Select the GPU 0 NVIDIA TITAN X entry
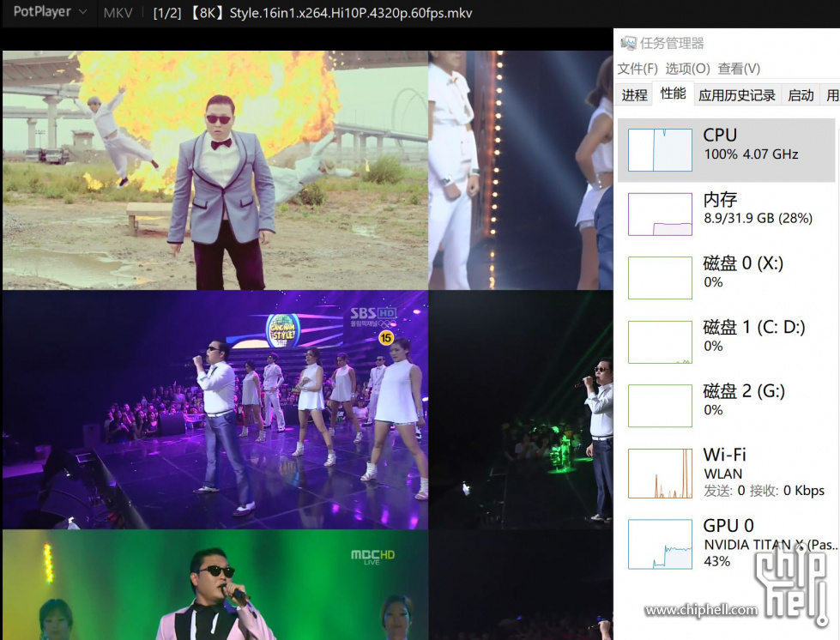 [x=726, y=544]
